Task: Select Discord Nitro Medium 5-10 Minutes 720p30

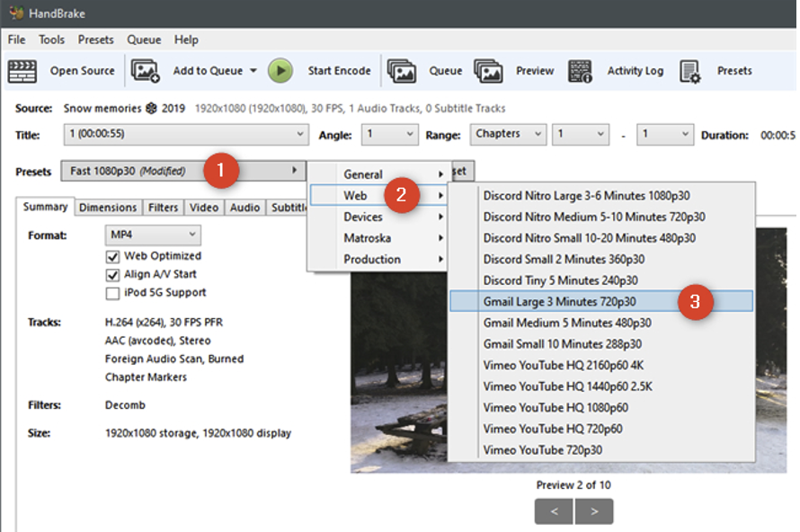Action: (601, 217)
